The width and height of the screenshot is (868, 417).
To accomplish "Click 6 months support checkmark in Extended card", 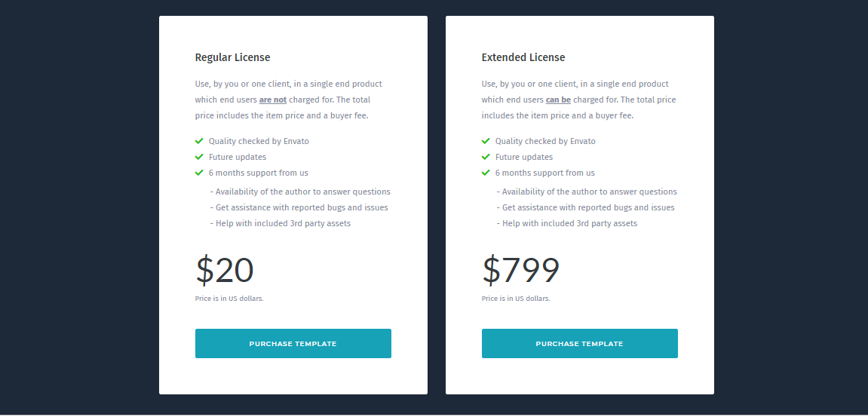I will [486, 173].
